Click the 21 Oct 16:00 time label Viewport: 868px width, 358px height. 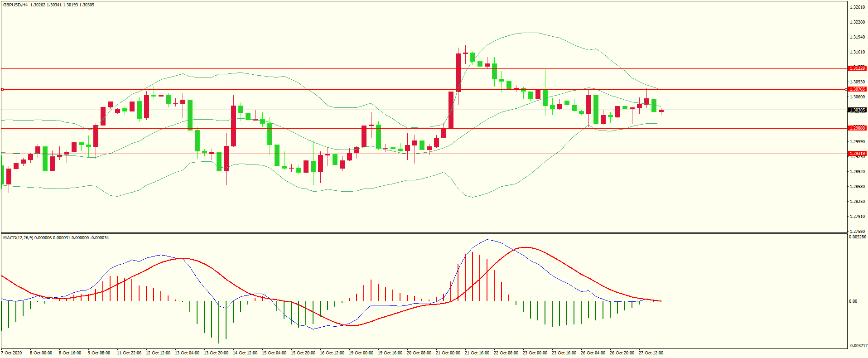click(x=477, y=353)
